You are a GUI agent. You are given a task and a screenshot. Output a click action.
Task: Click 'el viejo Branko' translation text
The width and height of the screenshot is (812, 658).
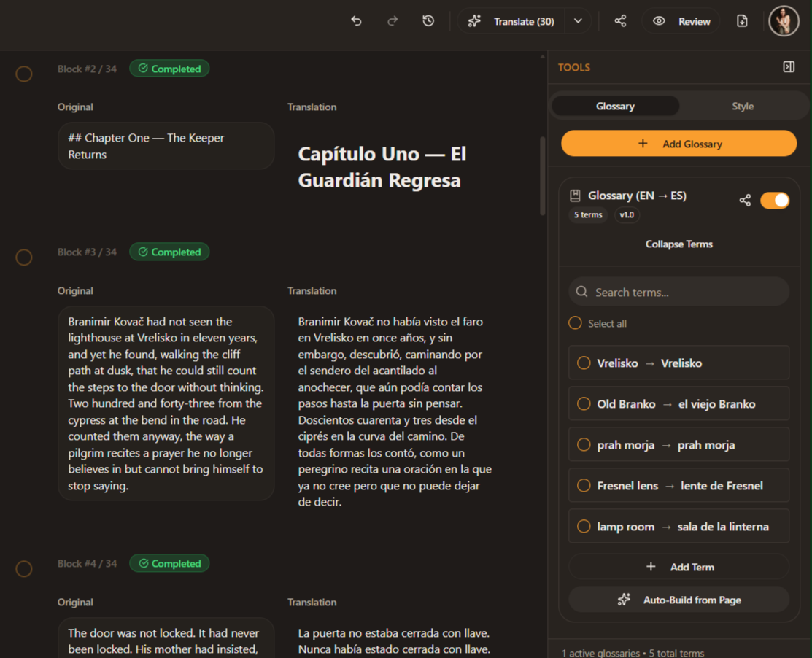pos(716,404)
